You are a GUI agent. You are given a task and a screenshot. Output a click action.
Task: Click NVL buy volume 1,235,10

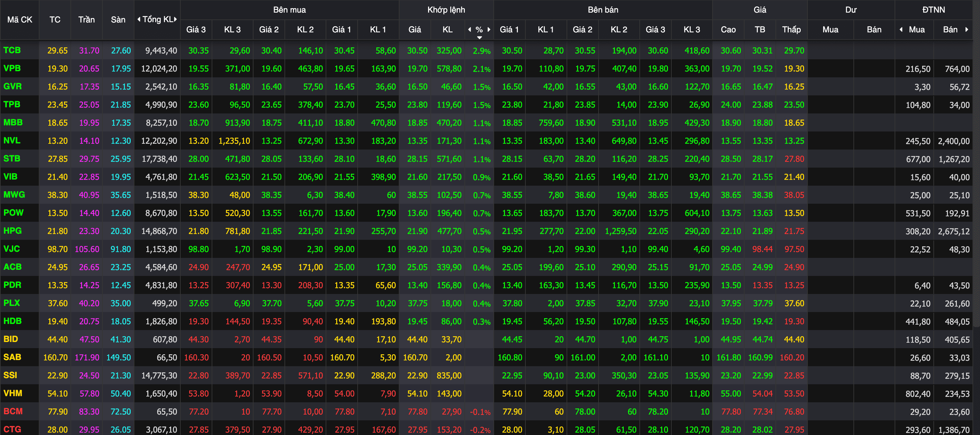[234, 141]
